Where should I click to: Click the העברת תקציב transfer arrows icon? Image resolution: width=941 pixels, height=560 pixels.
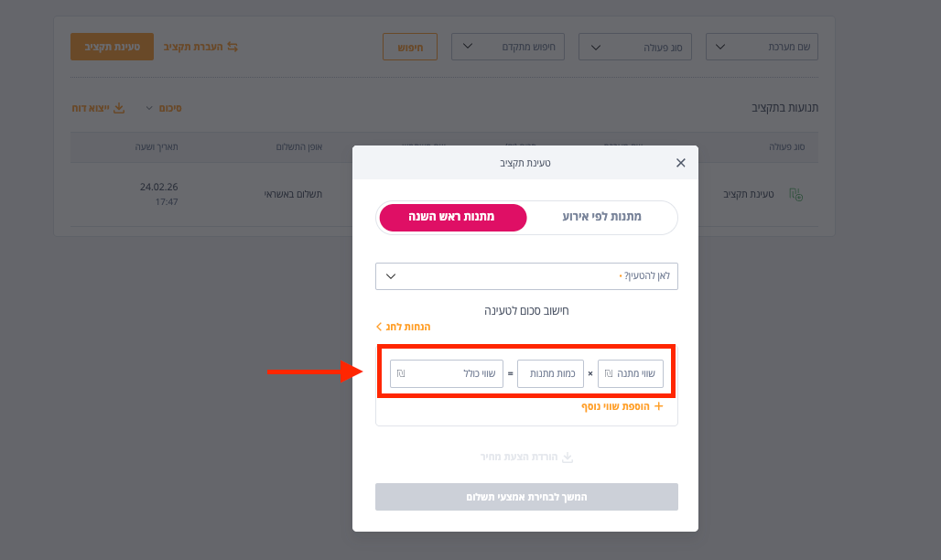[233, 47]
